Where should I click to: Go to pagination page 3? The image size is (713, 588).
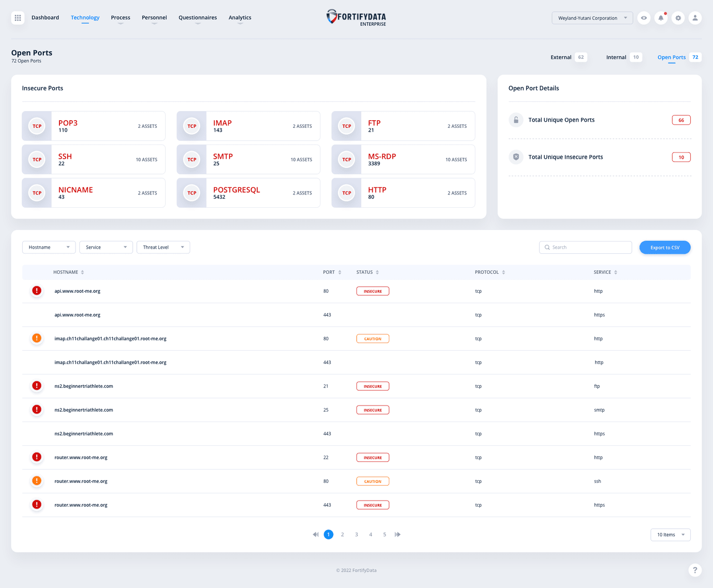[x=356, y=534]
